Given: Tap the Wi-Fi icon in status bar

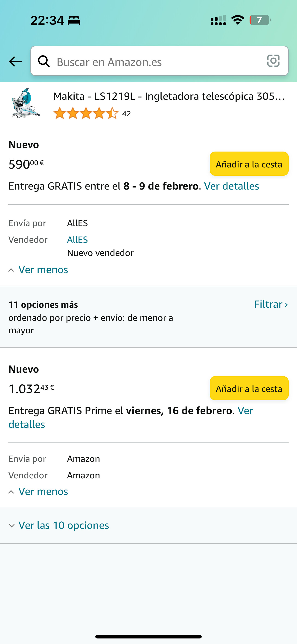Looking at the screenshot, I should coord(238,20).
